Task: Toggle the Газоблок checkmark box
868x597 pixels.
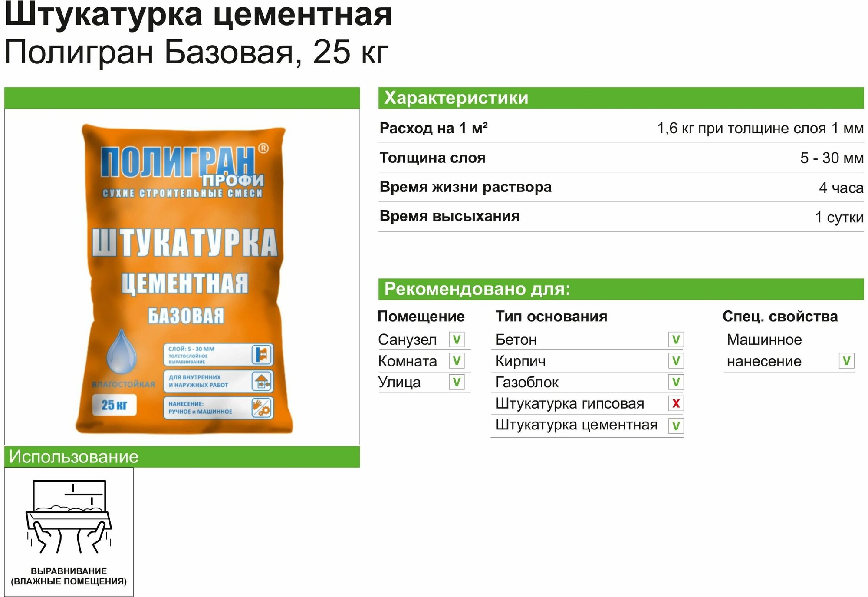Action: (676, 382)
